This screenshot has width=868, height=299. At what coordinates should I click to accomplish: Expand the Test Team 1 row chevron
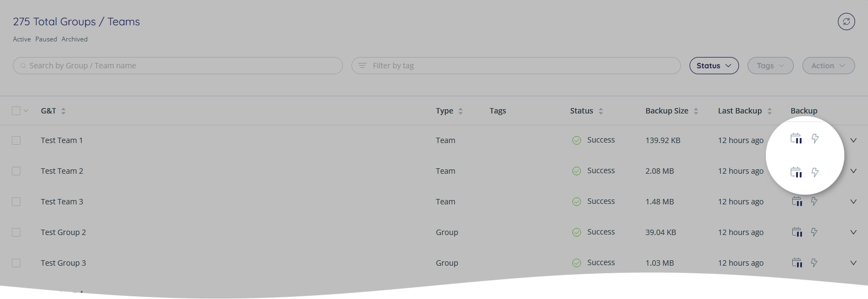(x=853, y=140)
